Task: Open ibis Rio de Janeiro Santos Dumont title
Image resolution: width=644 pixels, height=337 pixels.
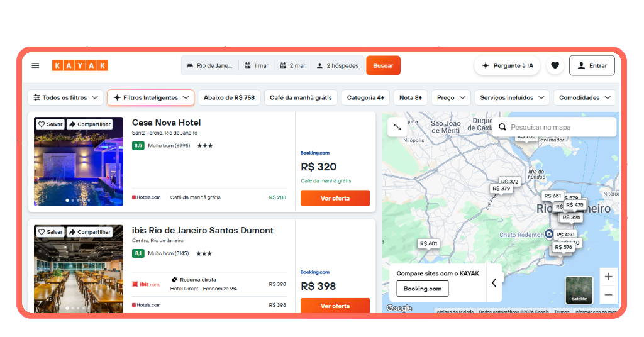Action: pyautogui.click(x=203, y=231)
